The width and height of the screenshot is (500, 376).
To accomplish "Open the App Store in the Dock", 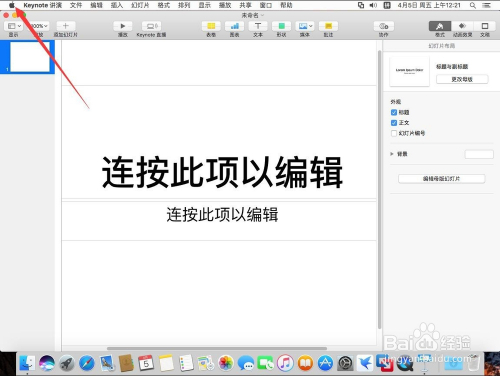I will click(325, 363).
